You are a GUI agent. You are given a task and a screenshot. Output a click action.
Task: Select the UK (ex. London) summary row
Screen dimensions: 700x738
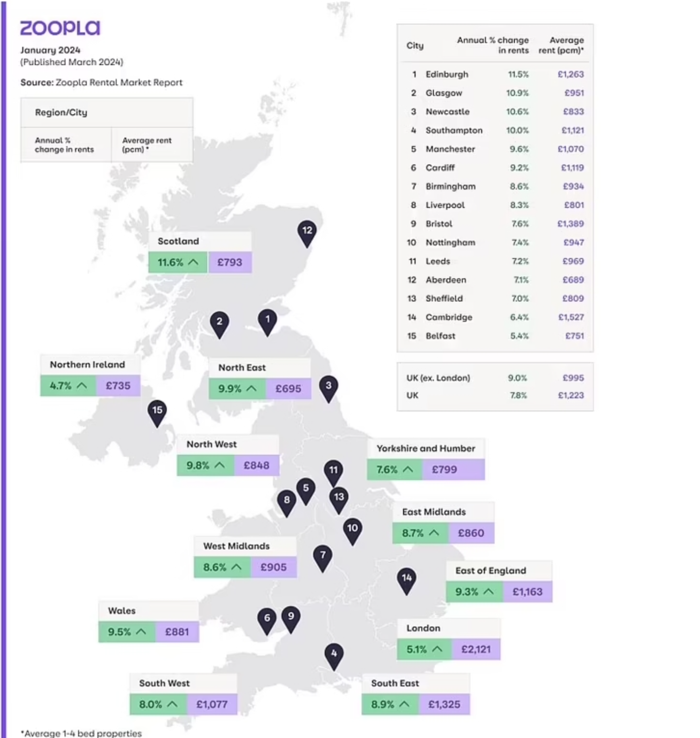[x=495, y=378]
